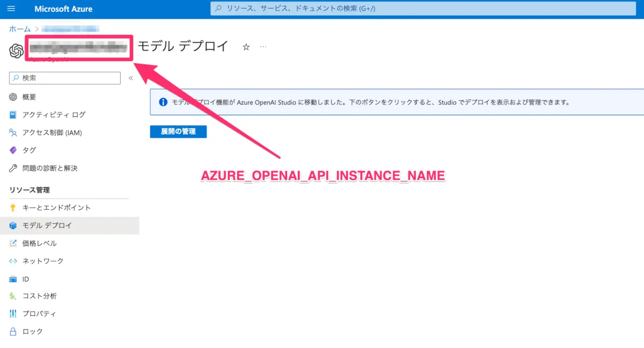This screenshot has height=348, width=644.
Task: Click the 価格レベル edit icon
Action: (13, 243)
